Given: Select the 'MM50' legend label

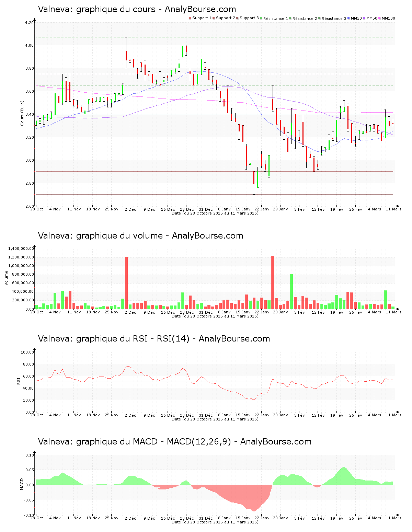Looking at the screenshot, I should 372,18.
